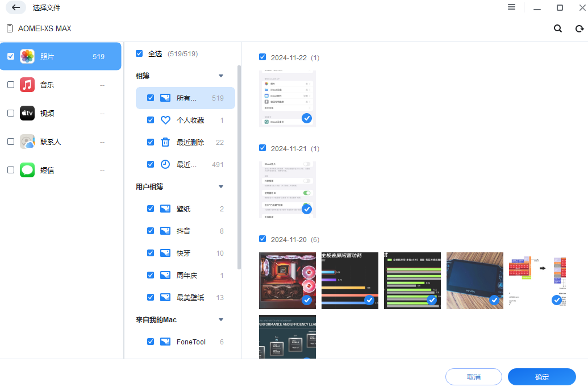Select the colorful 照片 Photos icon

[x=26, y=56]
